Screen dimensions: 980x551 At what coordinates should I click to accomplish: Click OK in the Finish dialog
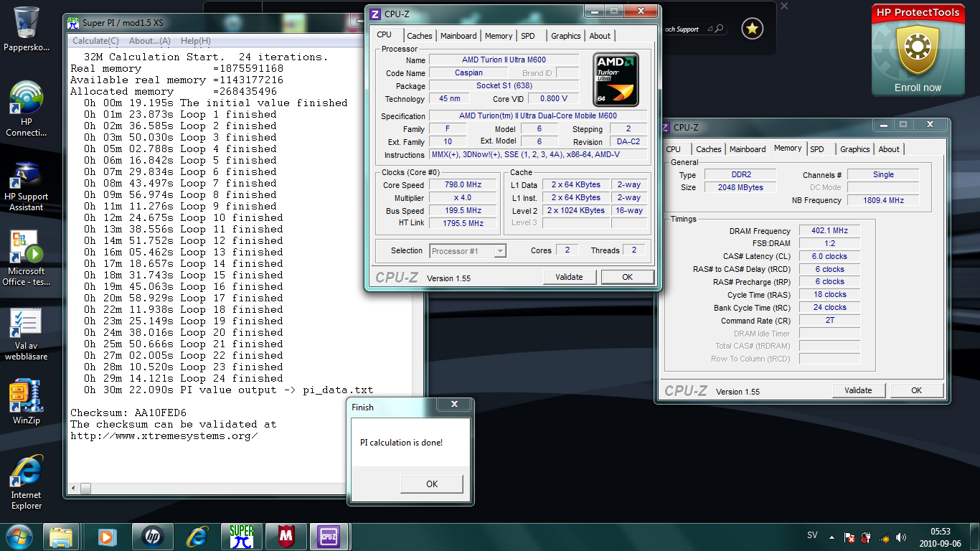pyautogui.click(x=432, y=484)
